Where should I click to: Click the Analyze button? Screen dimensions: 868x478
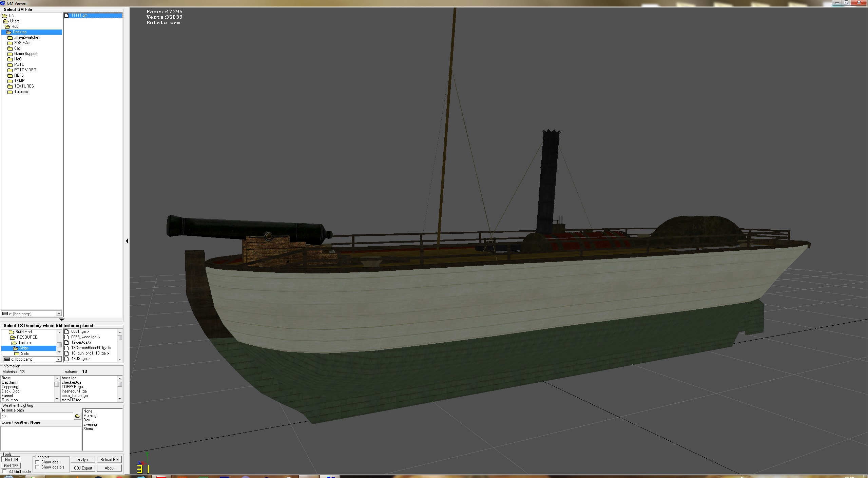pos(83,460)
